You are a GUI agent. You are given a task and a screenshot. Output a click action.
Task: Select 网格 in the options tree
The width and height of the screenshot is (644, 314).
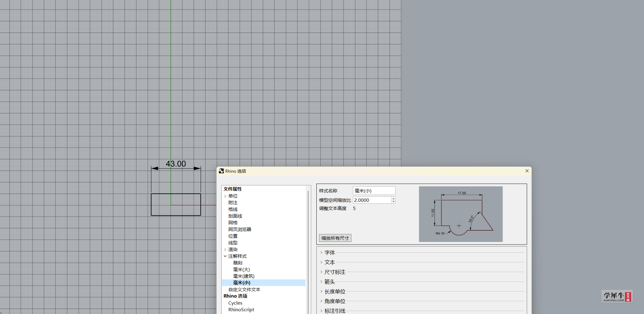[233, 223]
